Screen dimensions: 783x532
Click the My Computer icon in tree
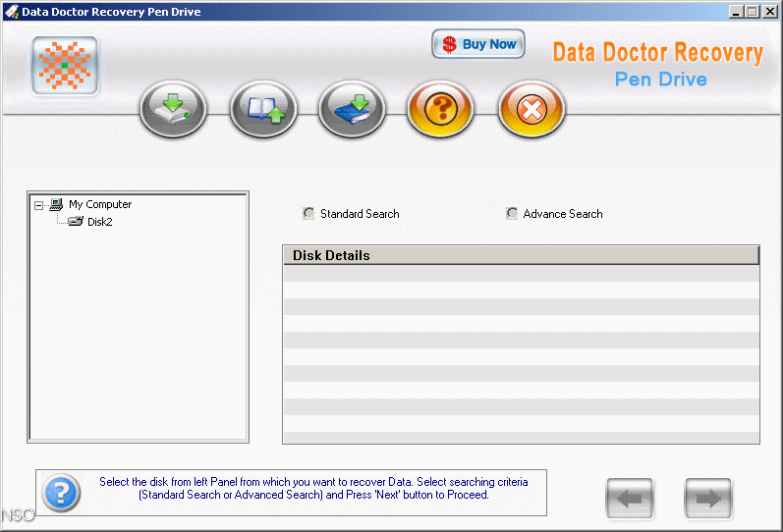pyautogui.click(x=56, y=203)
